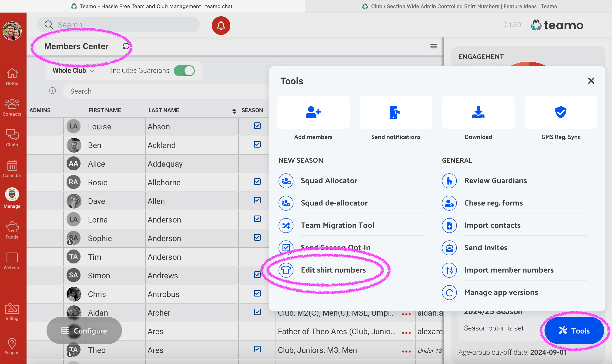Viewport: 612px width, 364px height.
Task: Toggle season checkbox for Lorna Anderson
Action: pos(257,219)
